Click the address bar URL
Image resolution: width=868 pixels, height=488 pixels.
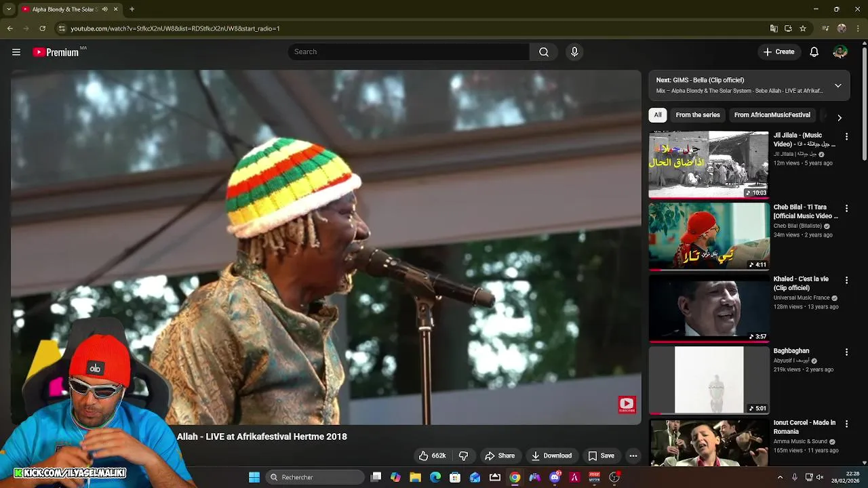click(175, 28)
